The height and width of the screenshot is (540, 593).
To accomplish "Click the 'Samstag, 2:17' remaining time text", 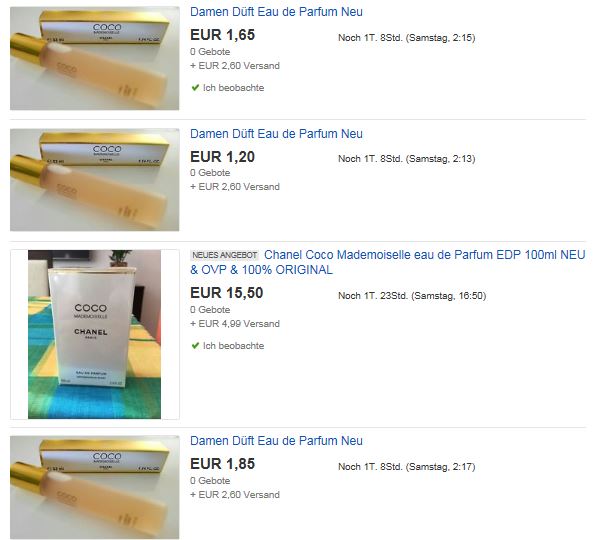I will [x=441, y=467].
